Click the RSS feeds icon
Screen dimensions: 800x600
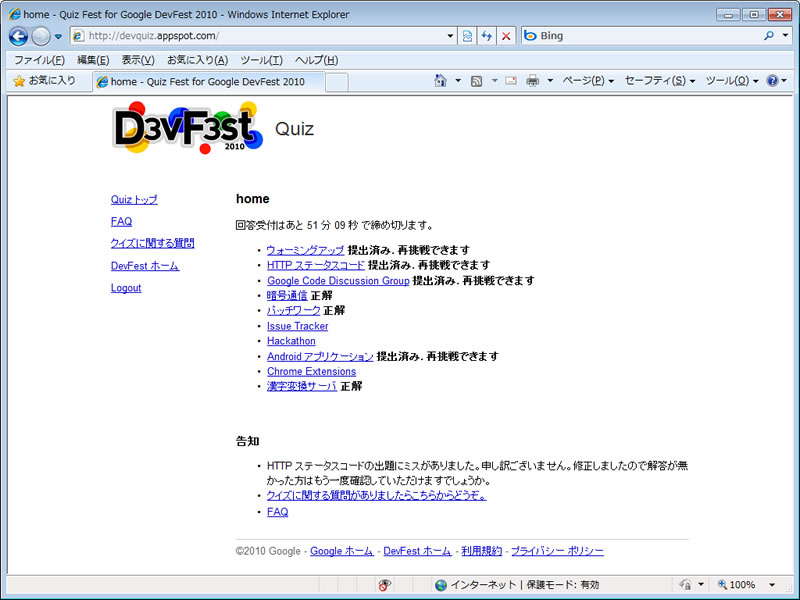coord(477,81)
